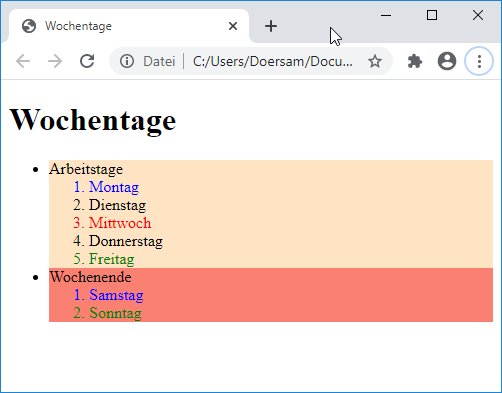The height and width of the screenshot is (393, 502).
Task: Open a new tab with plus button
Action: click(x=271, y=26)
